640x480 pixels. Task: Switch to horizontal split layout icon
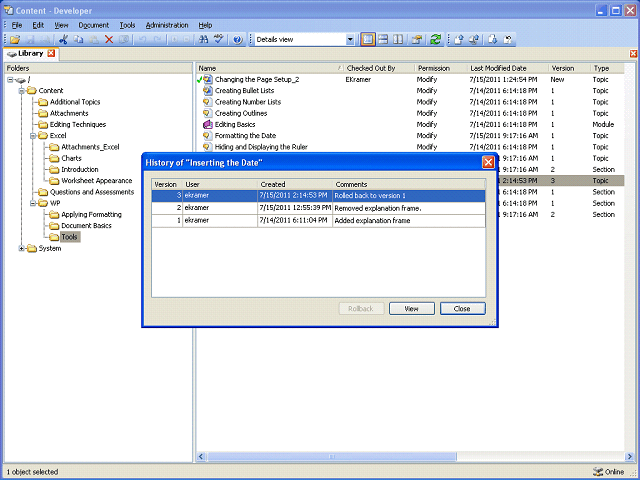[x=383, y=40]
